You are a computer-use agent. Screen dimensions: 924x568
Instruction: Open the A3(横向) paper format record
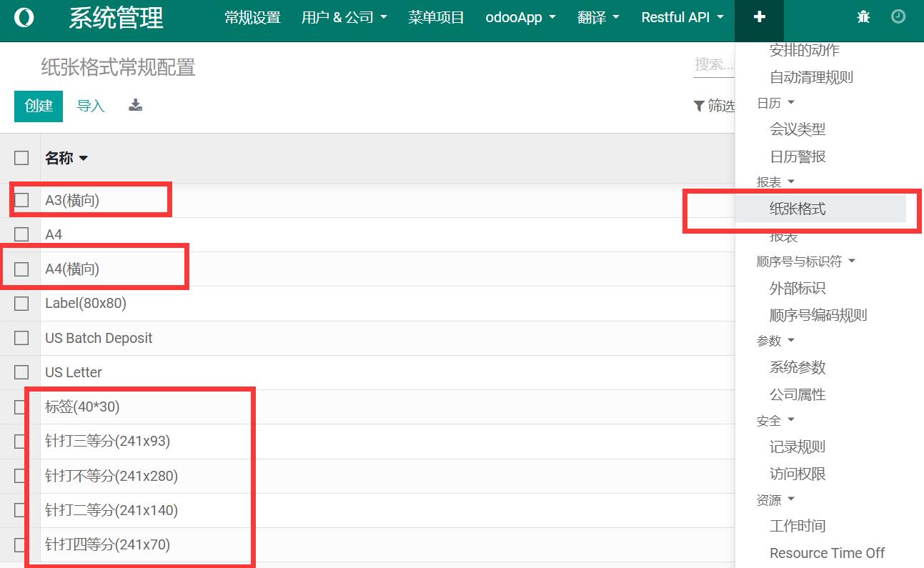pos(72,201)
